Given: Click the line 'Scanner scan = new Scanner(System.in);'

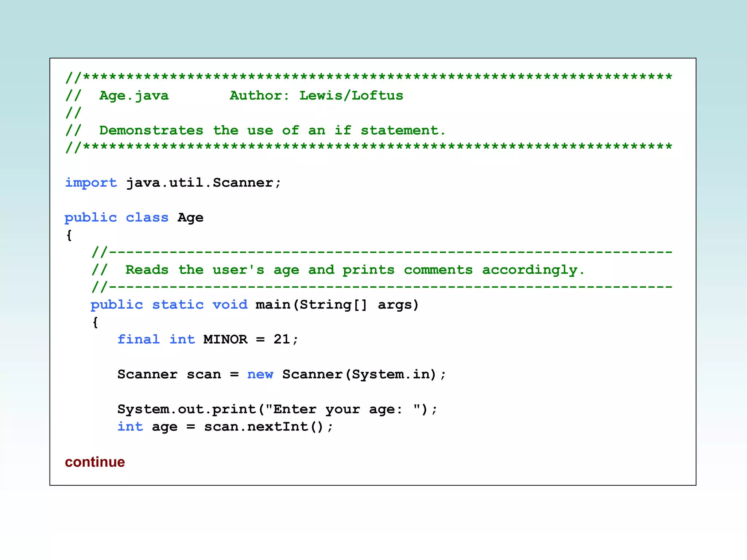Looking at the screenshot, I should (x=282, y=374).
